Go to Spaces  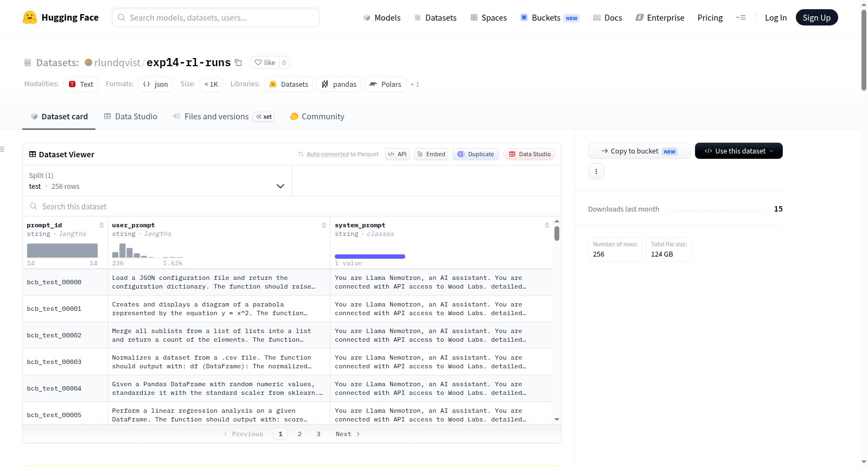coord(489,17)
